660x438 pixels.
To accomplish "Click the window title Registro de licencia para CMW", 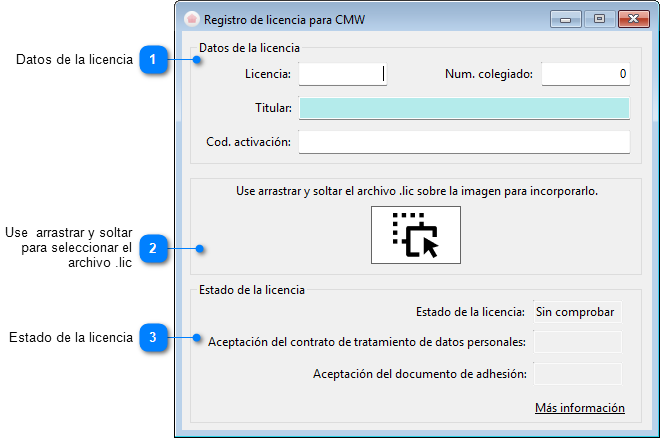I will (x=285, y=20).
